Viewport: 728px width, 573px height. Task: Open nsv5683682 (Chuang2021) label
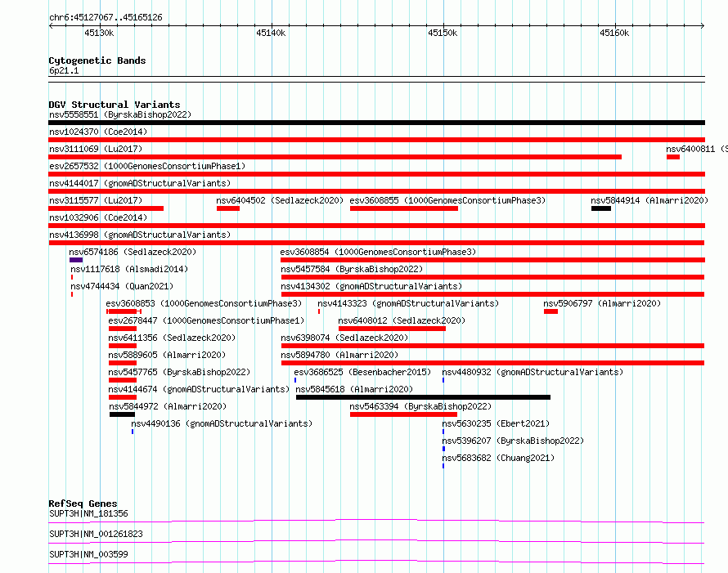pyautogui.click(x=498, y=458)
